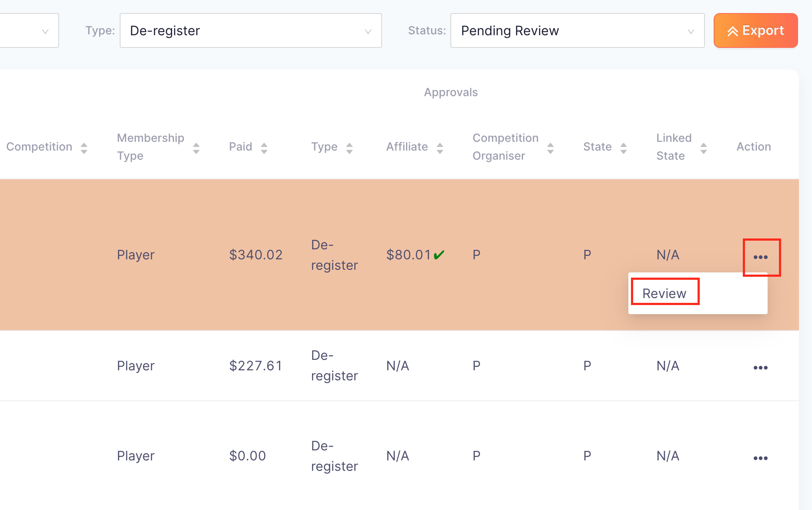Open the Type dropdown showing De-register

click(251, 30)
